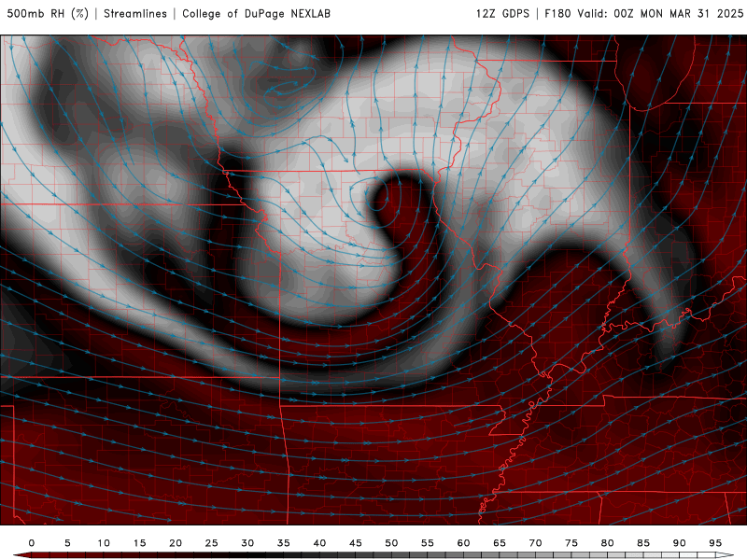Click the 'Streamlines' label in the header
This screenshot has width=747, height=560.
(x=135, y=13)
